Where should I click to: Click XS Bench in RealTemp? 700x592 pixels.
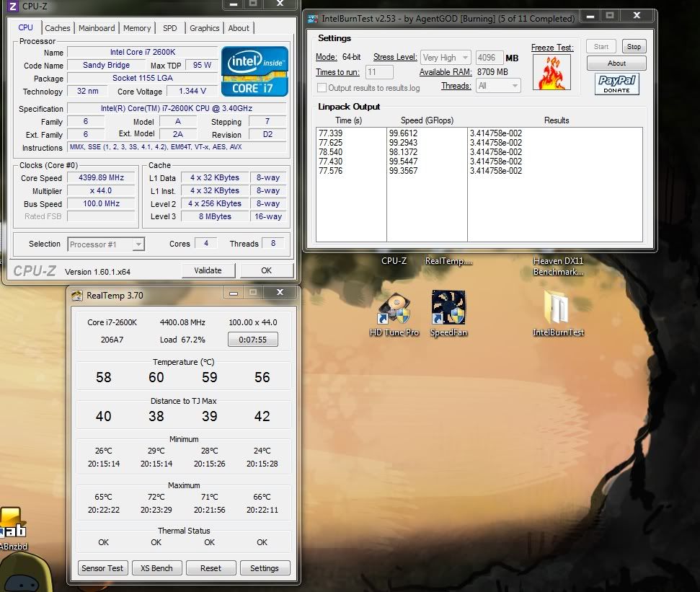(x=156, y=568)
